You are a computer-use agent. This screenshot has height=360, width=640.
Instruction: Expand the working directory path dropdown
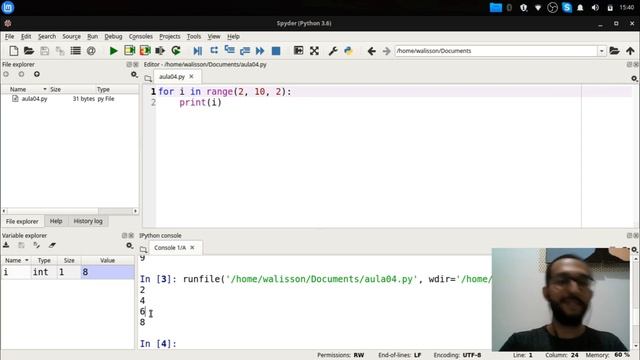click(x=602, y=51)
